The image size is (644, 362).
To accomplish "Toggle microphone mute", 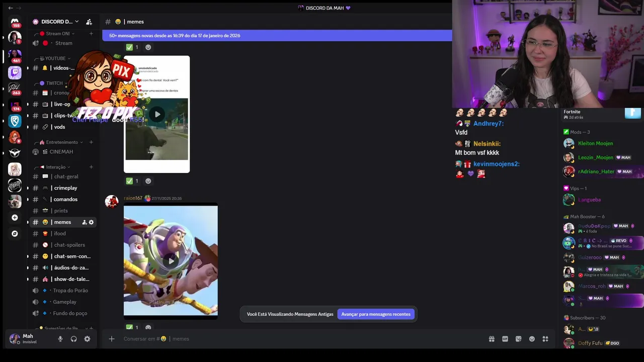I will click(60, 339).
